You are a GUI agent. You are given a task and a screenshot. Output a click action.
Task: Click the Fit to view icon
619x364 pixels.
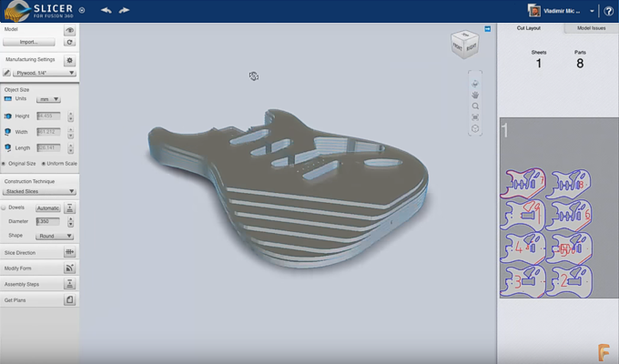(475, 118)
